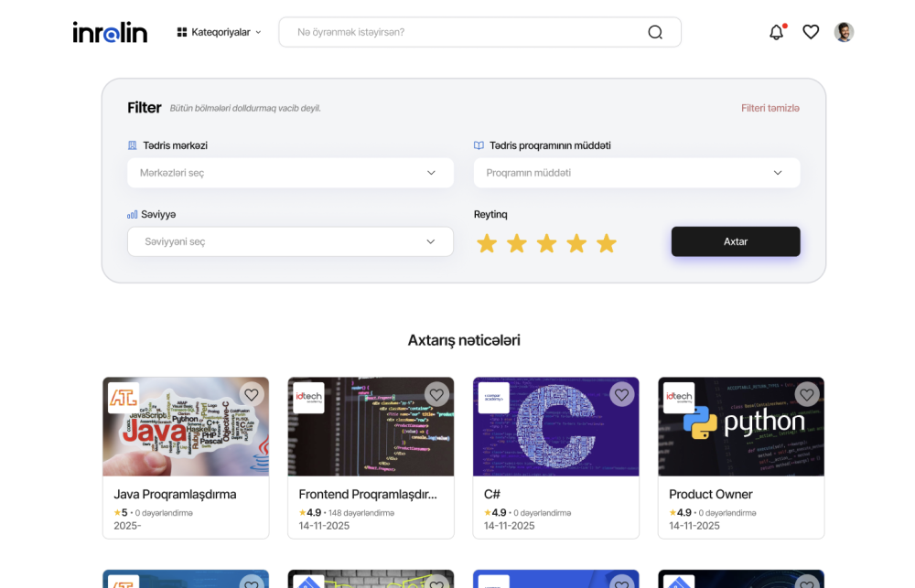Click the Filteri təmizlə link

click(x=770, y=108)
